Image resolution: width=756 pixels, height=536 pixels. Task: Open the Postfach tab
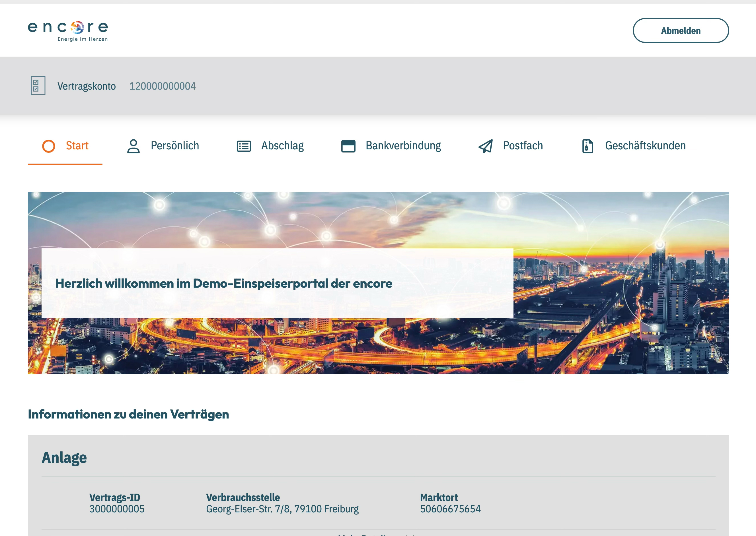coord(523,145)
